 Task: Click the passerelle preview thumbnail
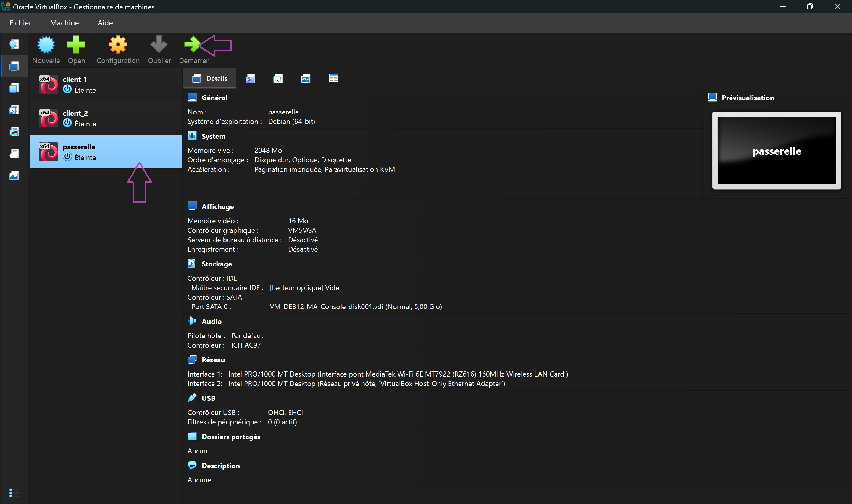point(776,150)
